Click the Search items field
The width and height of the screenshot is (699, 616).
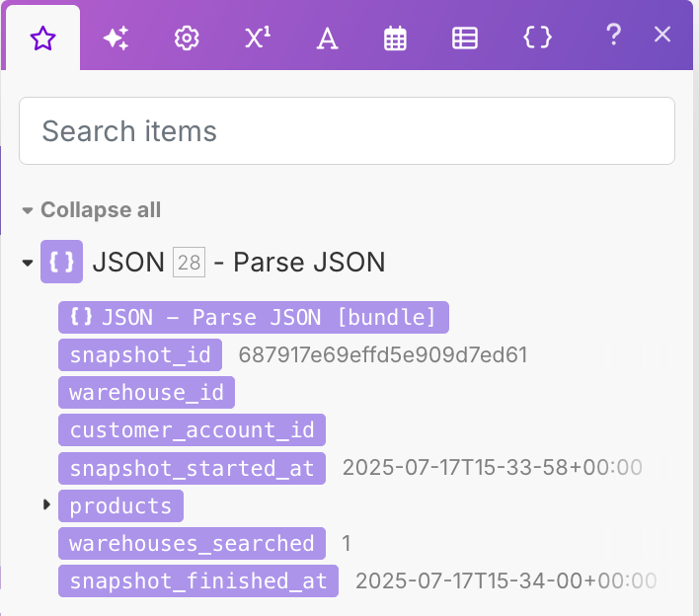[x=347, y=130]
